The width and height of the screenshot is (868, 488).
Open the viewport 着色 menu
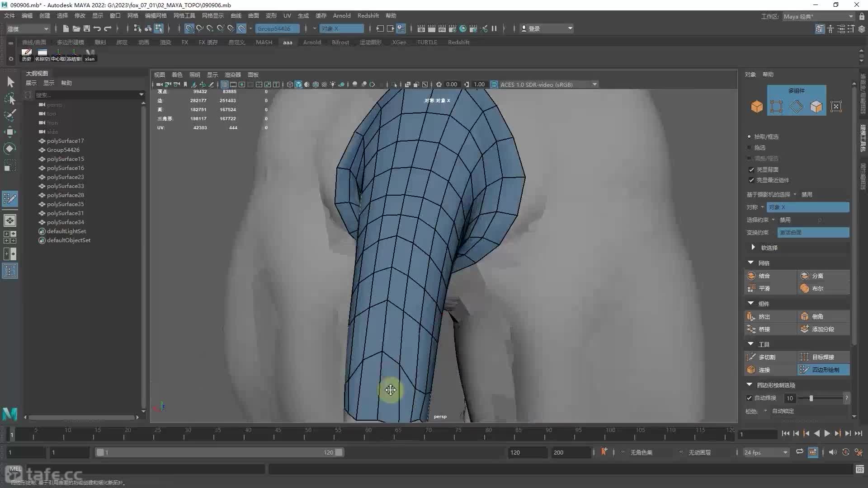coord(177,75)
